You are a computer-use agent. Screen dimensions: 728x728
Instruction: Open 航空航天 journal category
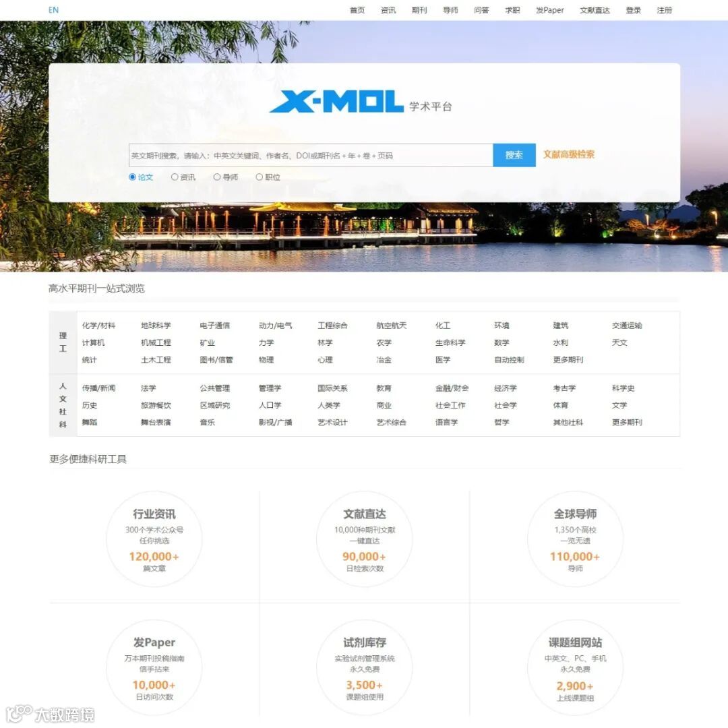tap(392, 326)
